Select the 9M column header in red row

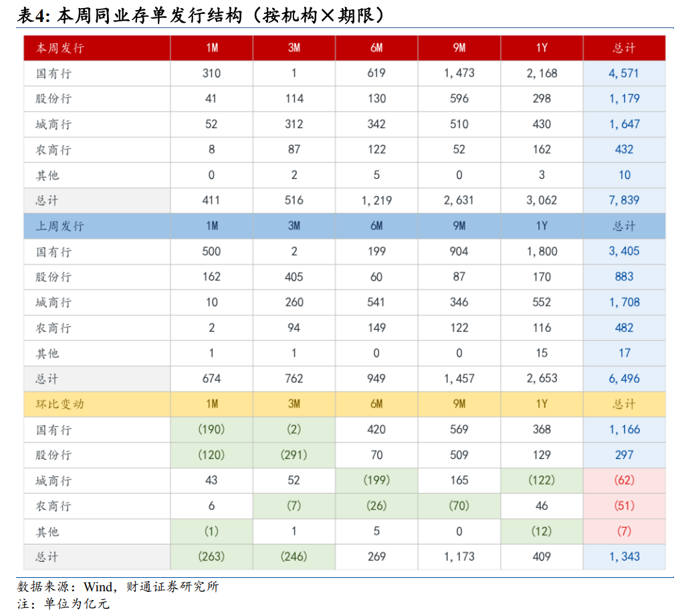[459, 47]
